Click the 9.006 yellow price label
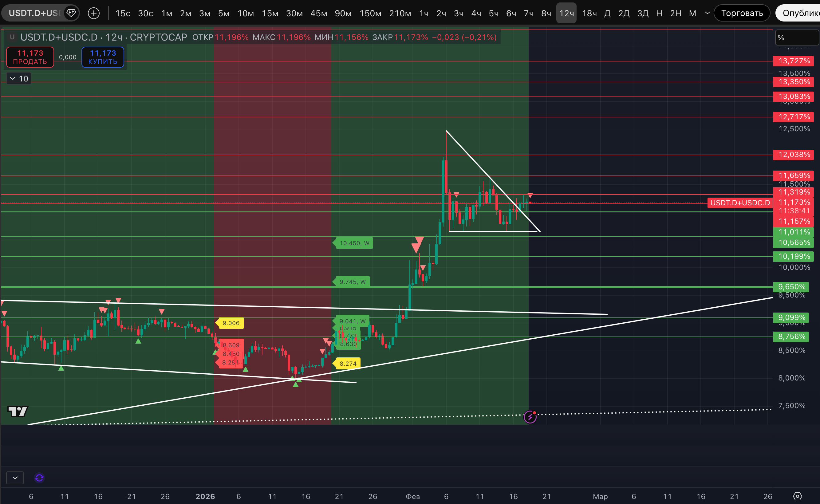 [231, 323]
